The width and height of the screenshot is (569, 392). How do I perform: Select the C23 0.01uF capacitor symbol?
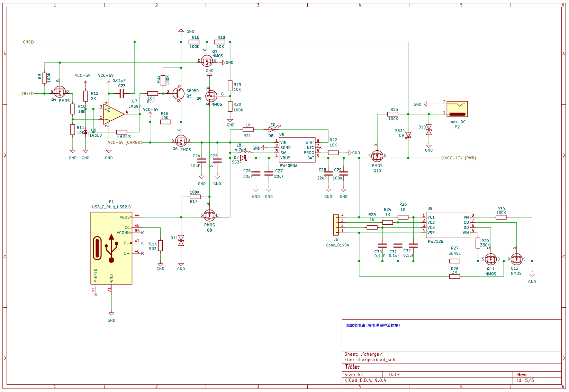[x=121, y=93]
